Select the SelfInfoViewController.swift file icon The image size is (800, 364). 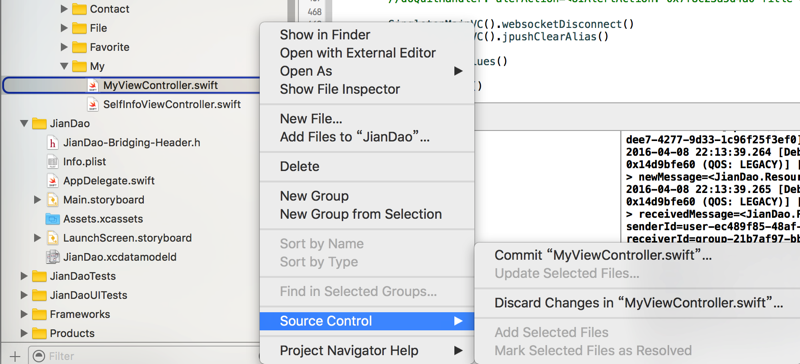click(93, 105)
